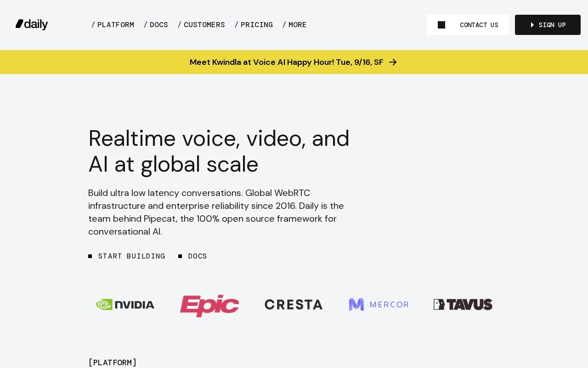Screen dimensions: 588x368
Task: Expand the More menu
Action: coord(294,25)
